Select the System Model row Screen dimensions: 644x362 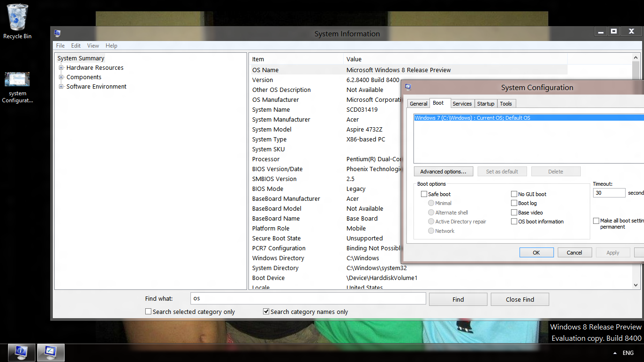coord(325,129)
